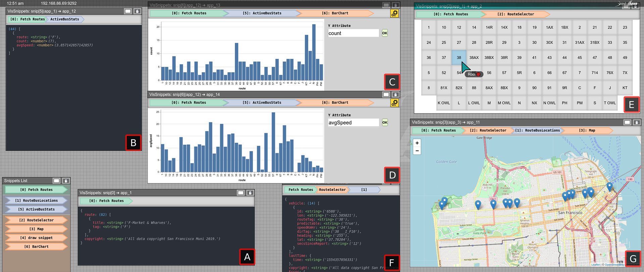Focus the Y Attribute field containing avgSpeed
This screenshot has height=272, width=644.
pyautogui.click(x=354, y=123)
